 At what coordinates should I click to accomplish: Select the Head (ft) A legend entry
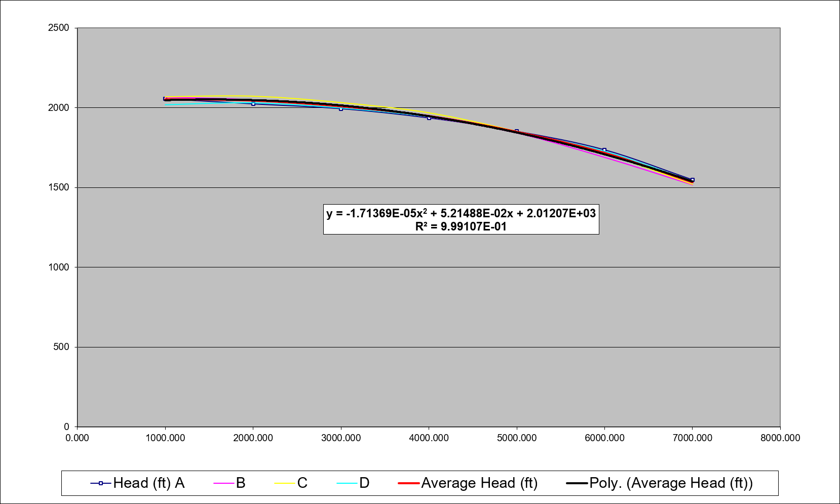coord(137,483)
